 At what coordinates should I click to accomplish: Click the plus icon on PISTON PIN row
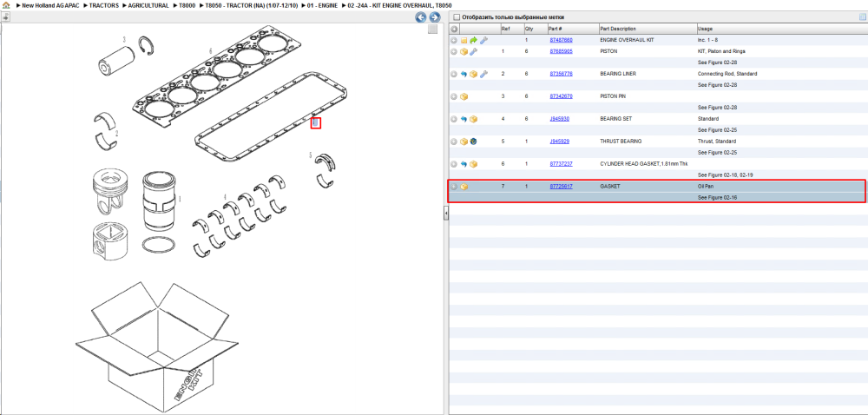pyautogui.click(x=454, y=96)
